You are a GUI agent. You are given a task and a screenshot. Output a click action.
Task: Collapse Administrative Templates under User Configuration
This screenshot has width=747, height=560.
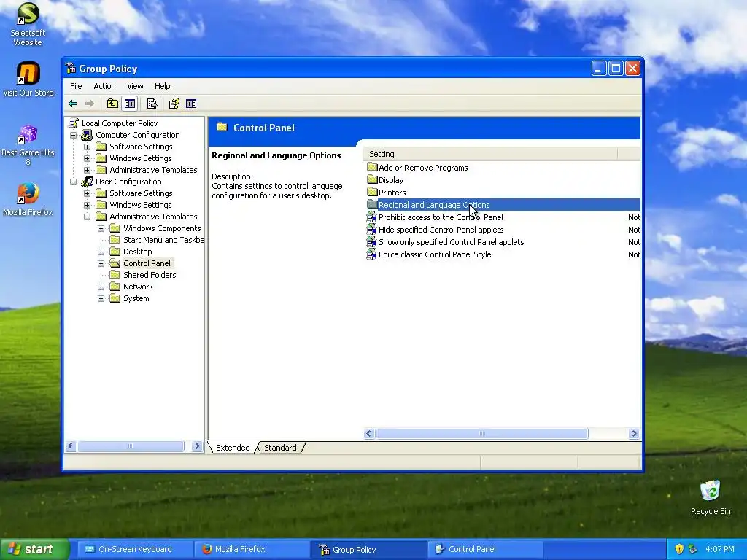click(88, 217)
